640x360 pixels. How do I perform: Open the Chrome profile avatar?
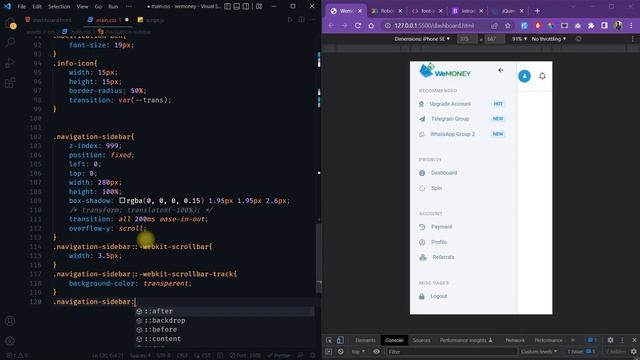(618, 25)
